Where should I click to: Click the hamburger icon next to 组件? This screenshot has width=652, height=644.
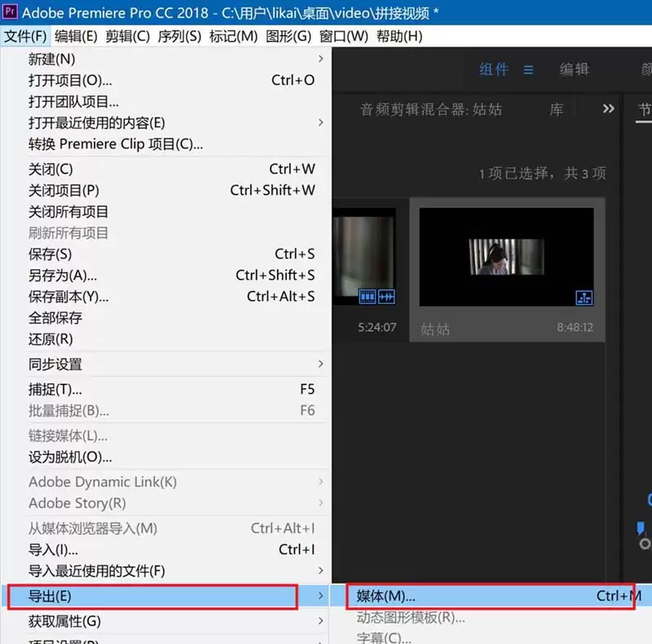pos(528,70)
